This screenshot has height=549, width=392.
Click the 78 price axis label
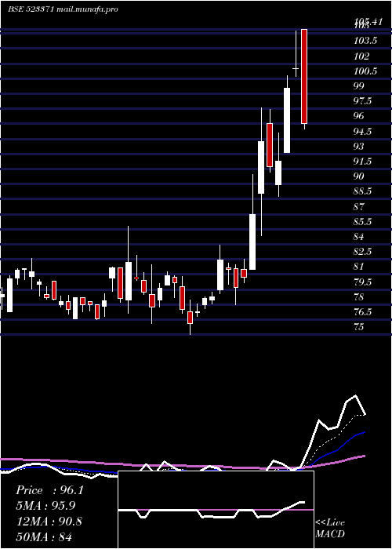[x=359, y=297]
